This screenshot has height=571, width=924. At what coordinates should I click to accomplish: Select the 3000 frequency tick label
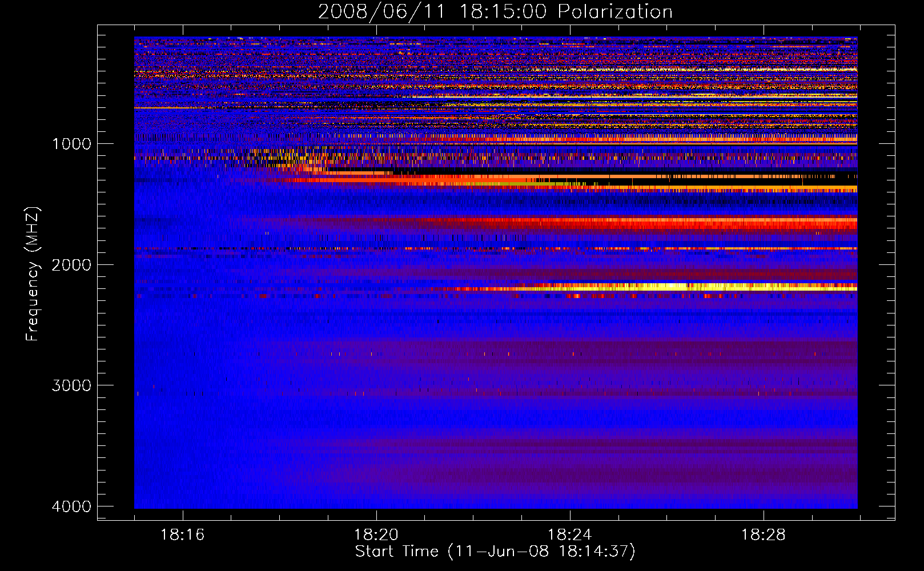pos(71,385)
